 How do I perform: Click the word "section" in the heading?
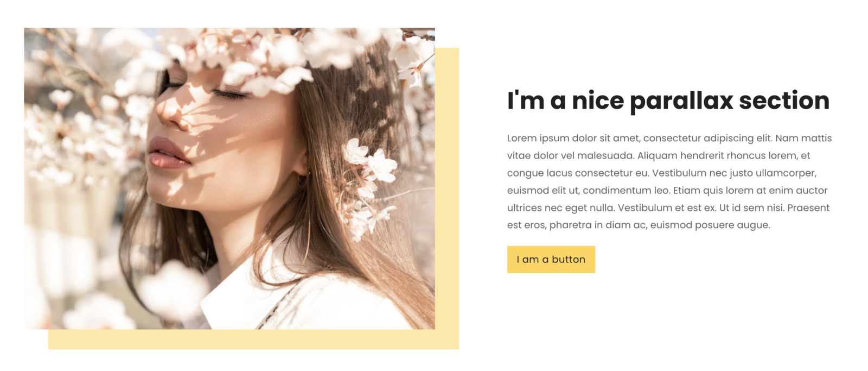[784, 101]
